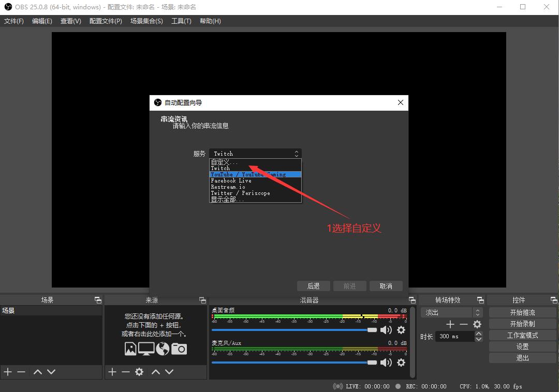Click the image source icon

tap(130, 349)
